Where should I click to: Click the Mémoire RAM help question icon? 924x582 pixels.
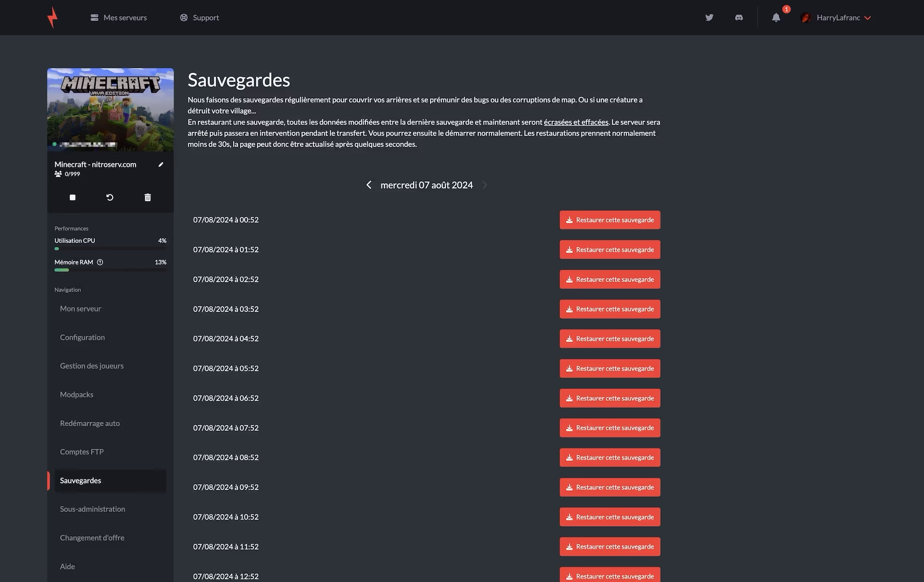point(100,262)
